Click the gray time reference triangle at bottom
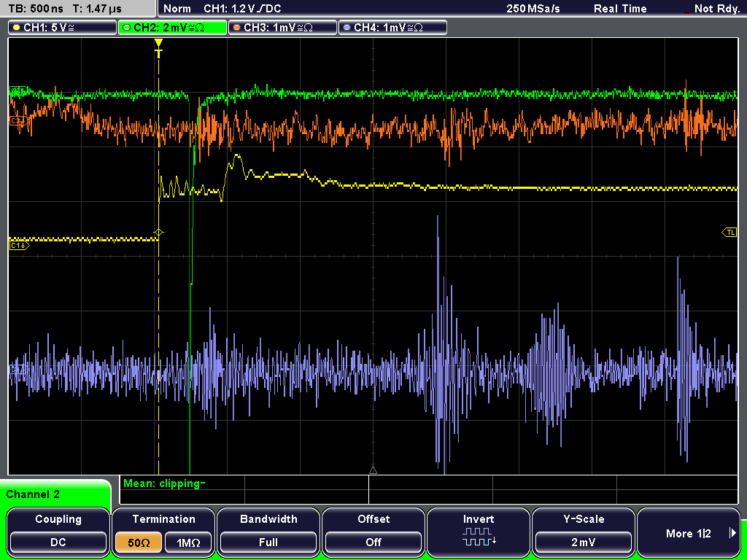 click(373, 470)
